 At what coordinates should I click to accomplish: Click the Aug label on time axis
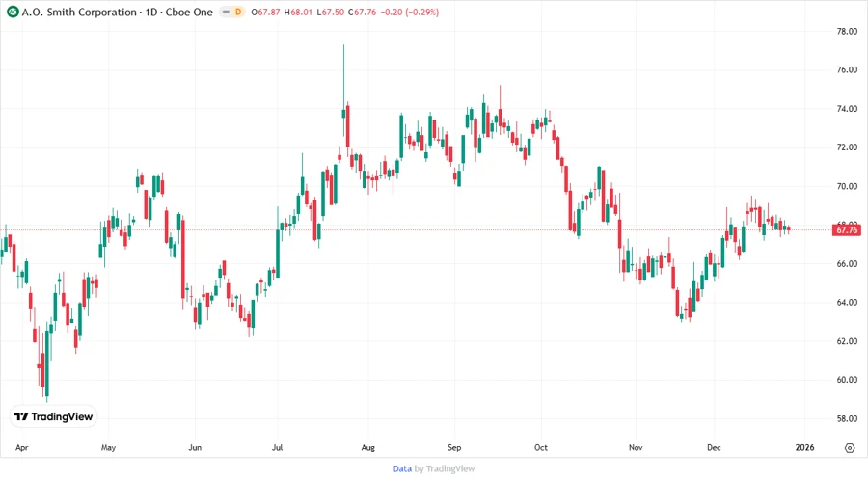click(x=368, y=448)
